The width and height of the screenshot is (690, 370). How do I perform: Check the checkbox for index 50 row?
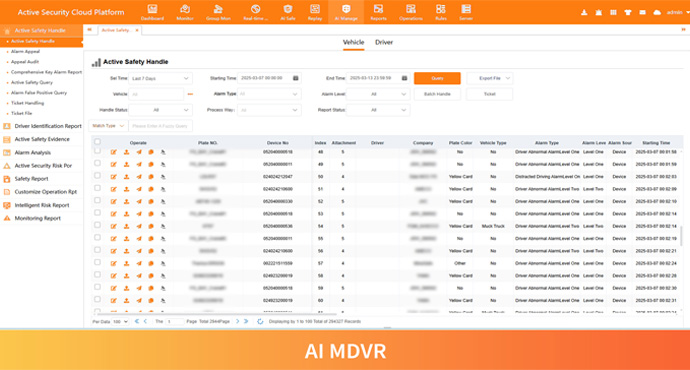click(97, 176)
